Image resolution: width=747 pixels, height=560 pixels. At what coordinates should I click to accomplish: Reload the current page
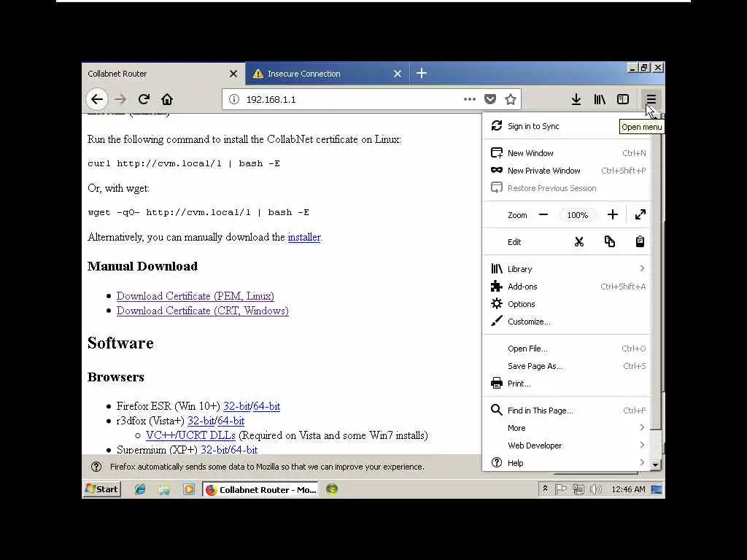click(144, 99)
